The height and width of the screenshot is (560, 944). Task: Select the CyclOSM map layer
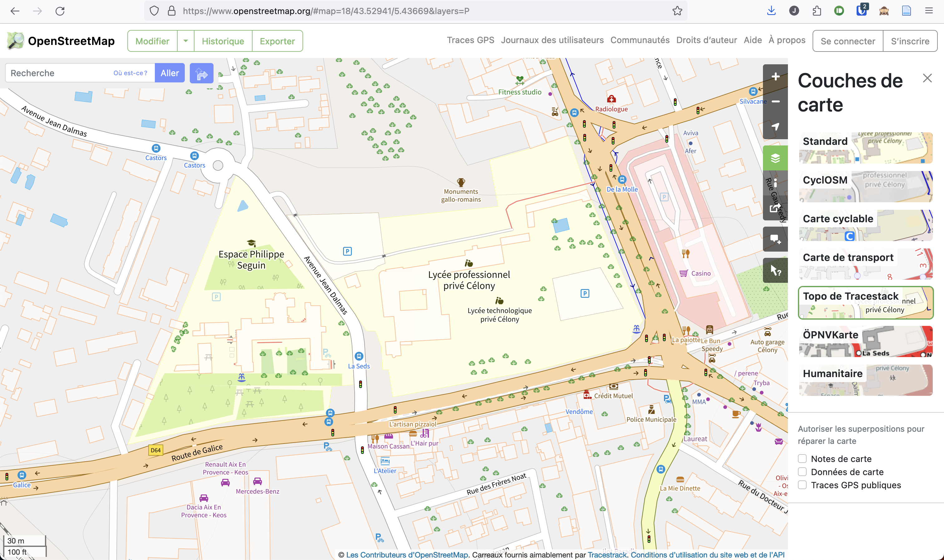click(x=866, y=187)
